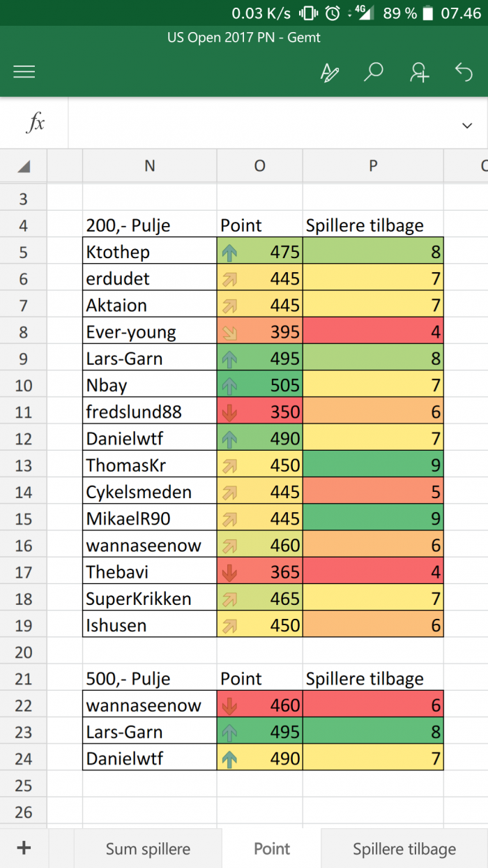Open the hamburger menu
488x868 pixels.
pyautogui.click(x=24, y=72)
